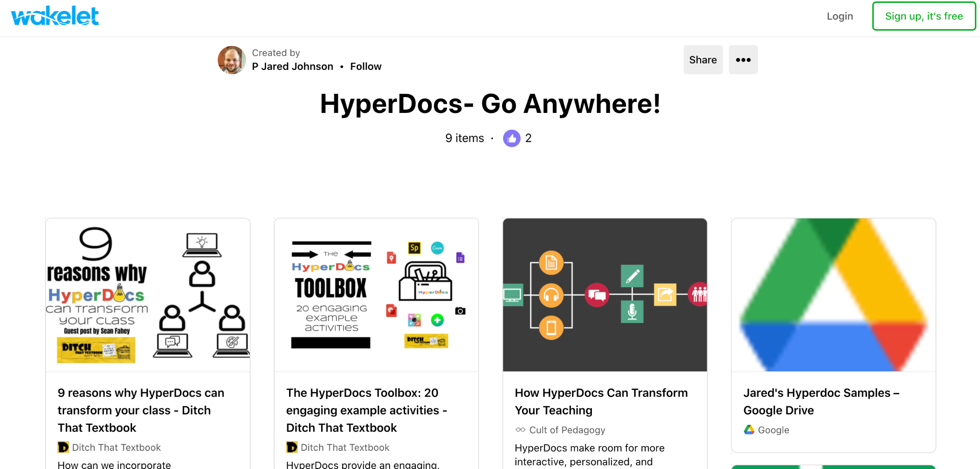This screenshot has width=980, height=469.
Task: Open 'How HyperDocs Can Transform Your Teaching' title
Action: (601, 402)
